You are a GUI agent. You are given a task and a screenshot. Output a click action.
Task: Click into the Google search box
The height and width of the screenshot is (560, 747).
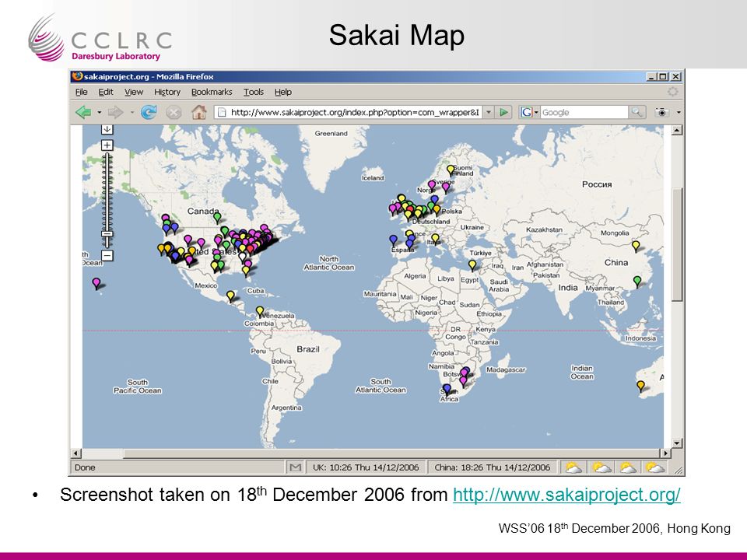pos(584,112)
